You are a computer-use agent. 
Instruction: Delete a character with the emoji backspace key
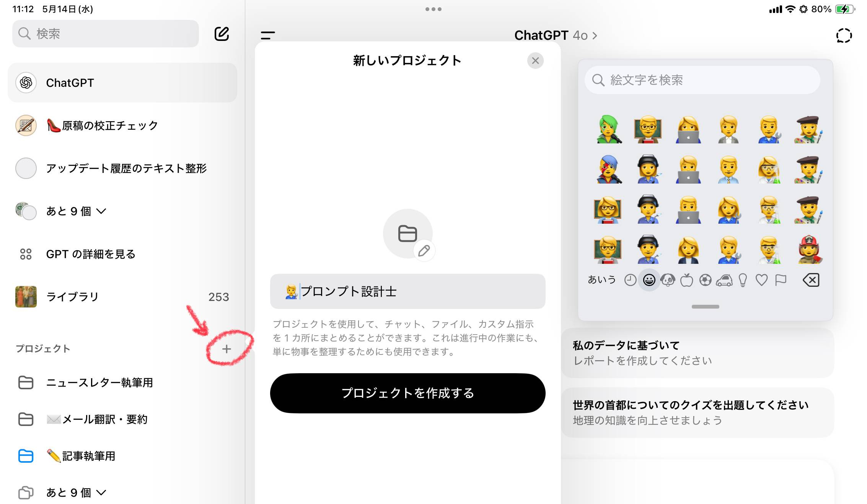pyautogui.click(x=811, y=280)
